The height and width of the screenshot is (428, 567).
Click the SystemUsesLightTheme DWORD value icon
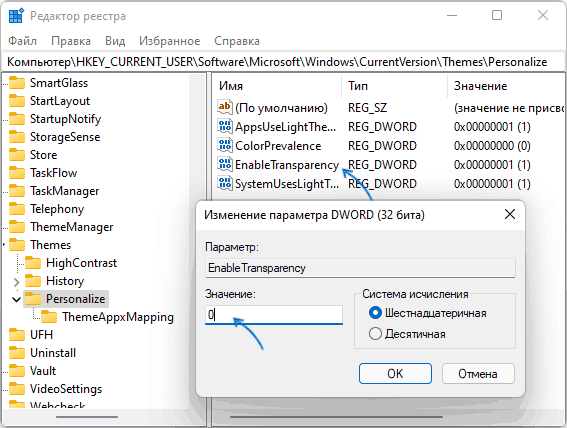pos(225,183)
